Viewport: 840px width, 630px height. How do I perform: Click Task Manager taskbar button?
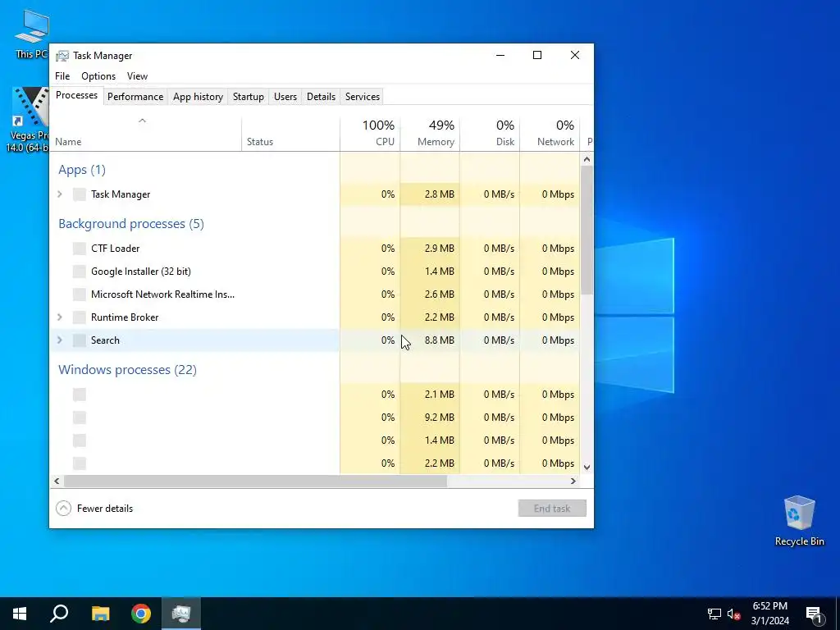[181, 614]
